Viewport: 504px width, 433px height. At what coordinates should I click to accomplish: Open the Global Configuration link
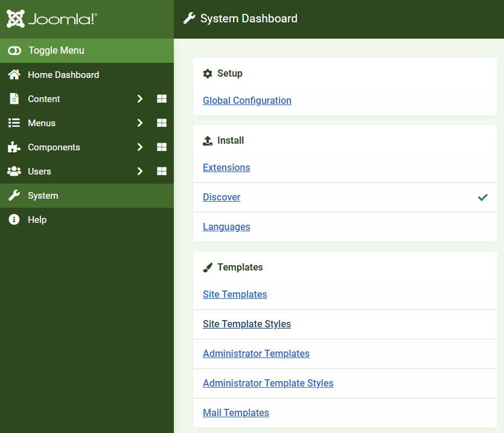tap(247, 100)
